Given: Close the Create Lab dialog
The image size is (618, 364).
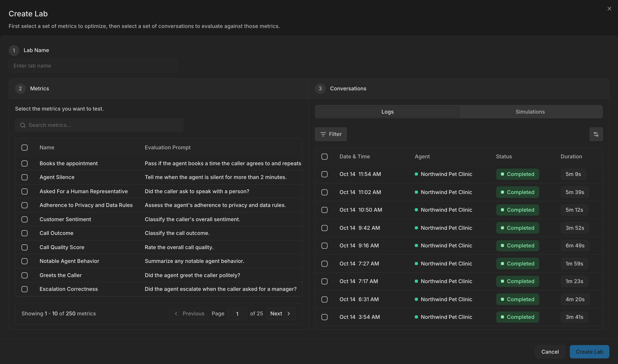Looking at the screenshot, I should click(x=609, y=9).
